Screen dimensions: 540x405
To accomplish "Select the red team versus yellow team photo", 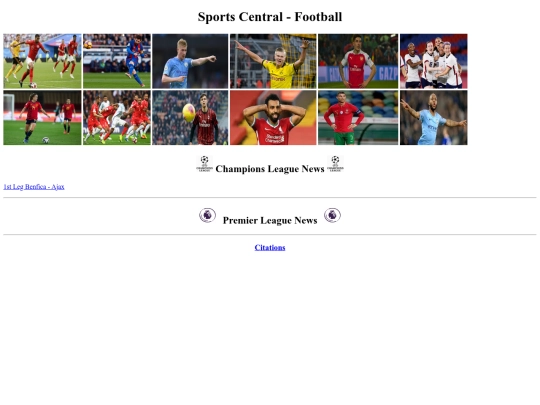I will tap(42, 61).
